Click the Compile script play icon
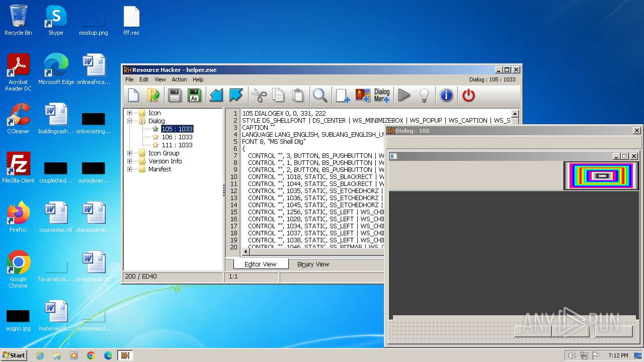This screenshot has height=362, width=644. tap(404, 95)
